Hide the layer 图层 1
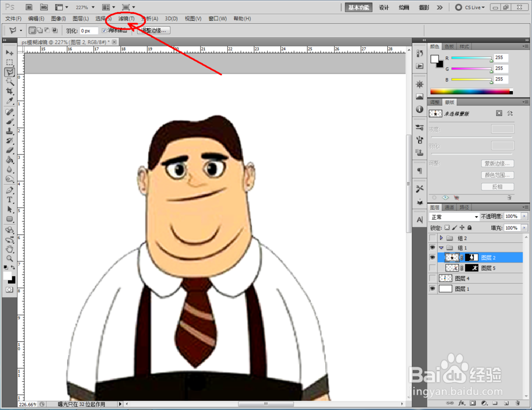The image size is (532, 410). [433, 289]
